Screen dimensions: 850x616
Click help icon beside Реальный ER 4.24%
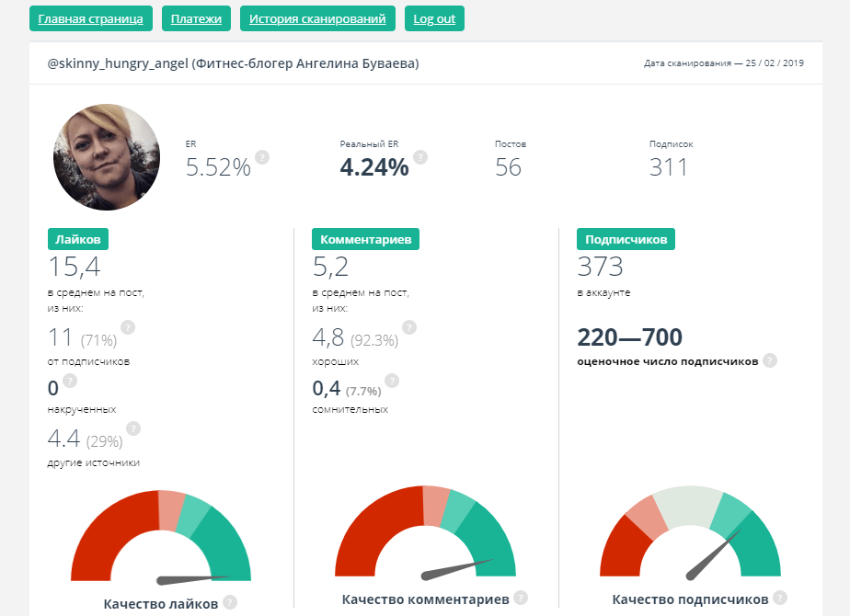[x=420, y=157]
